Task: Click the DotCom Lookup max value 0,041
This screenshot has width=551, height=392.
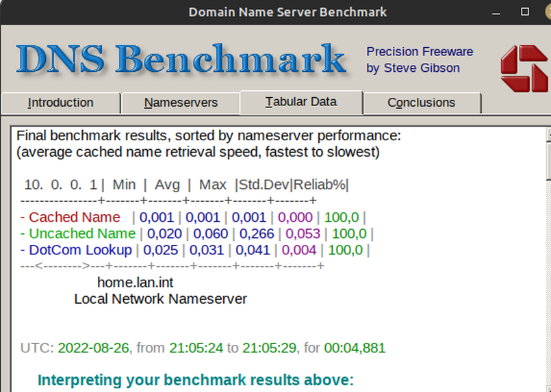Action: coord(253,250)
